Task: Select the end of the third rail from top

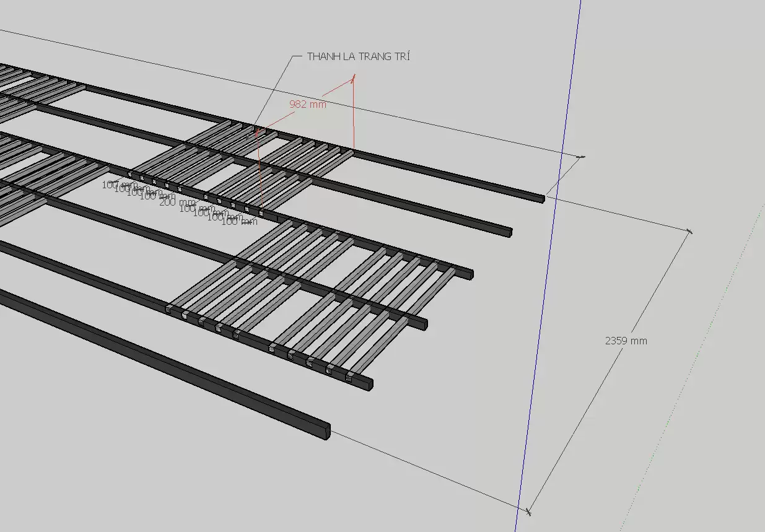Action: [x=470, y=274]
